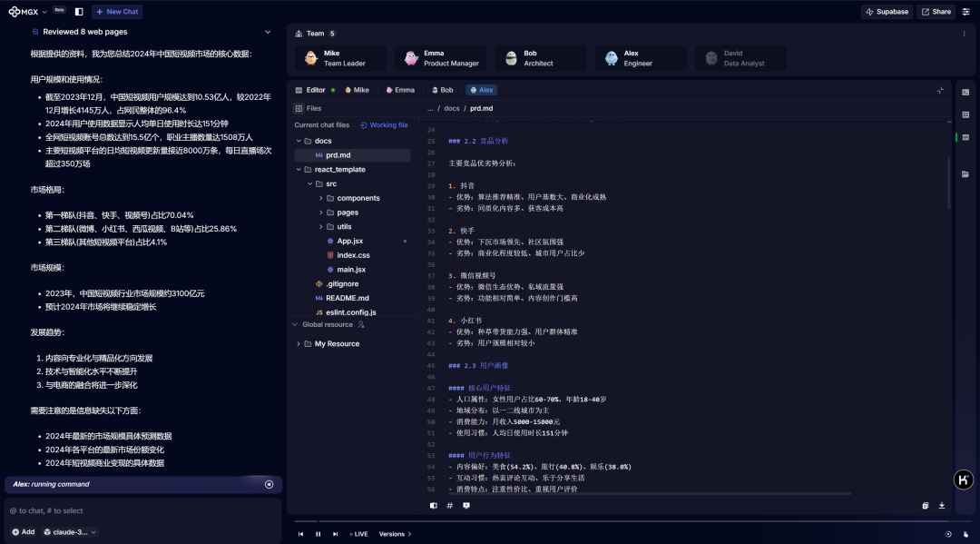
Task: Click the Global resource user icon
Action: [x=361, y=324]
